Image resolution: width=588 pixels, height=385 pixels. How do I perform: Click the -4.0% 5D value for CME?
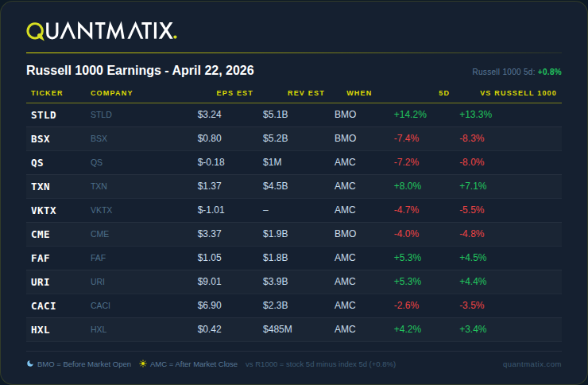click(407, 234)
